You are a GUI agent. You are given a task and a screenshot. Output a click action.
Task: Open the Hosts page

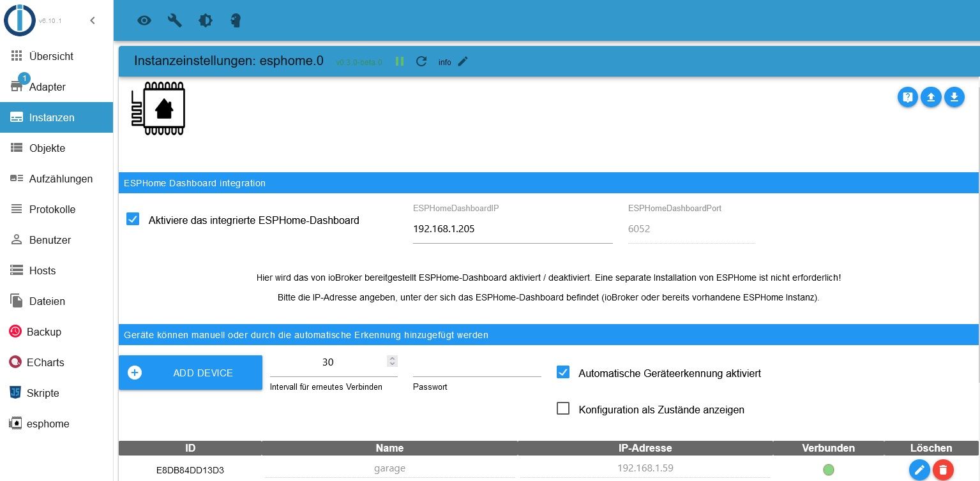pos(56,270)
